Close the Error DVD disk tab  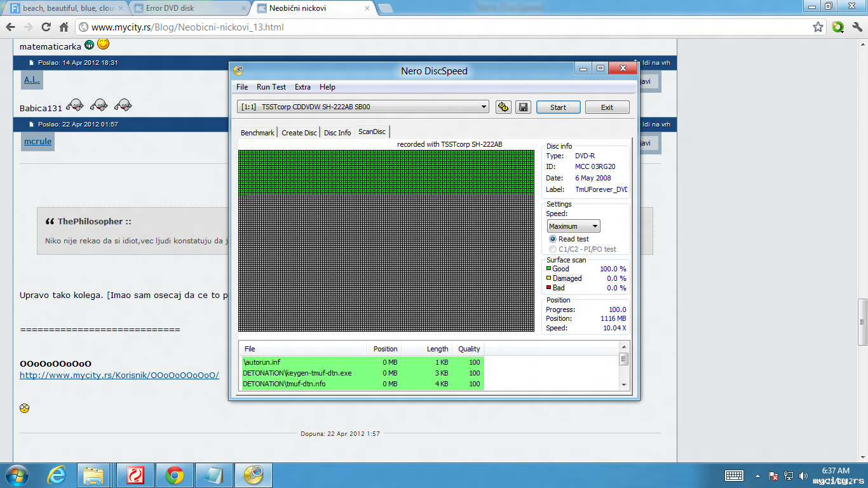[245, 8]
